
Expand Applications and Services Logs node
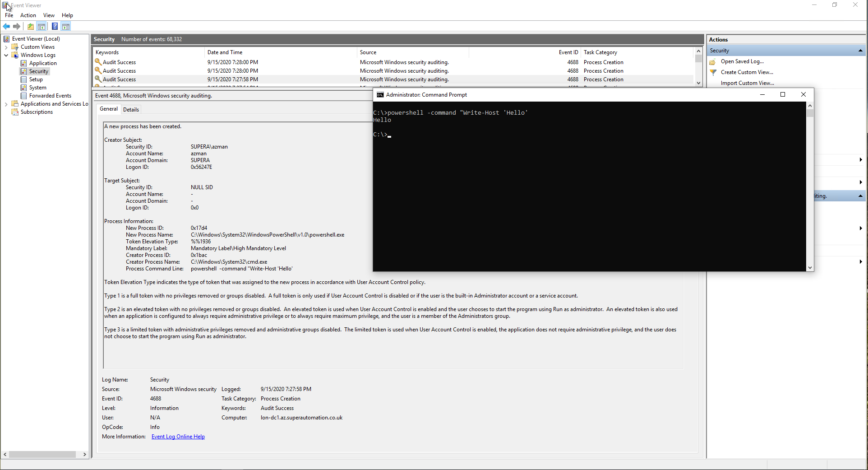pyautogui.click(x=6, y=104)
